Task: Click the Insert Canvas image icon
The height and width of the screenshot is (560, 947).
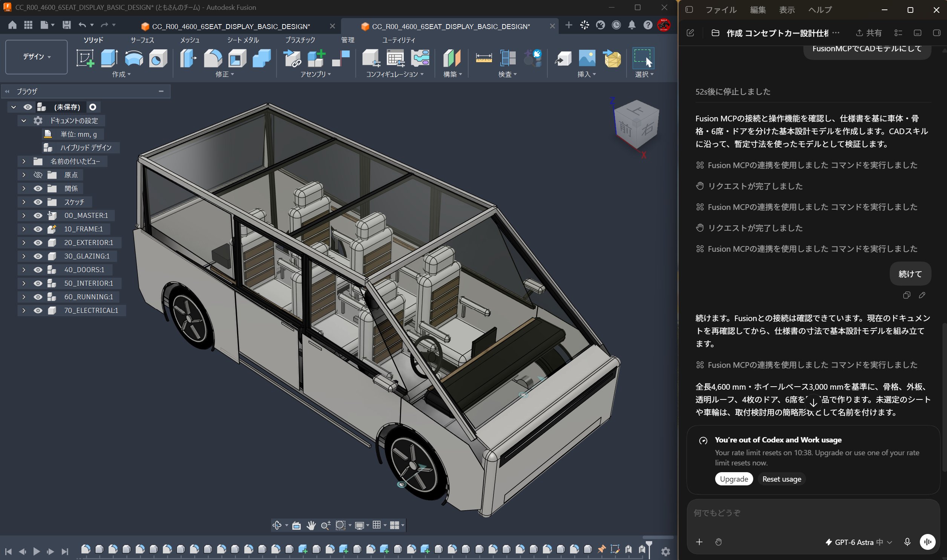Action: pyautogui.click(x=587, y=58)
